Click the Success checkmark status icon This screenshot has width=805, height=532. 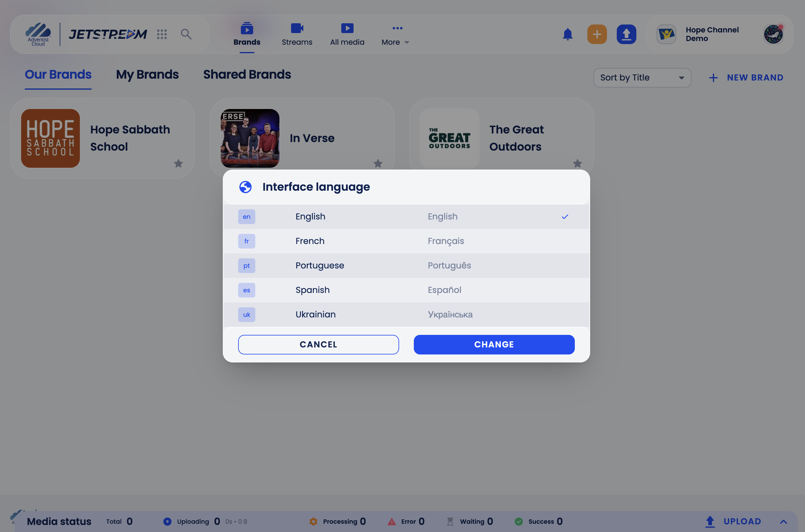coord(518,522)
